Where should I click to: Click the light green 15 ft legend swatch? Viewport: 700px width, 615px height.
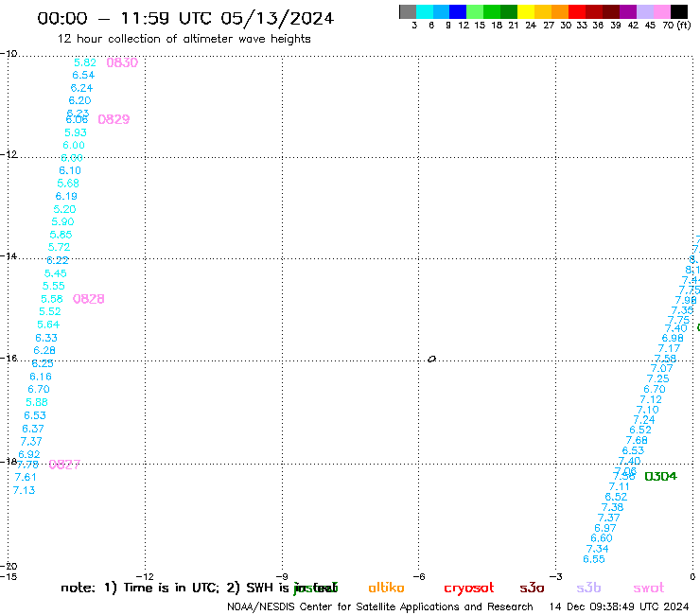[x=475, y=11]
